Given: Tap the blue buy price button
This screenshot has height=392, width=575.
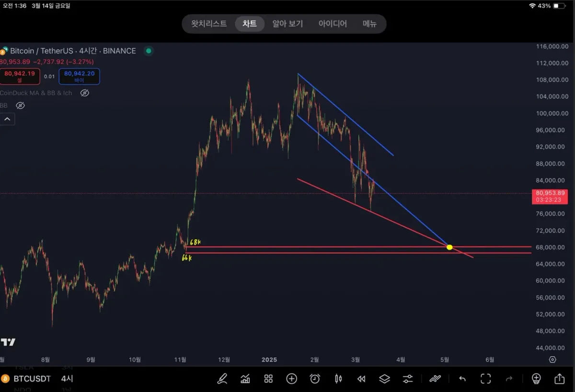Looking at the screenshot, I should coord(80,76).
